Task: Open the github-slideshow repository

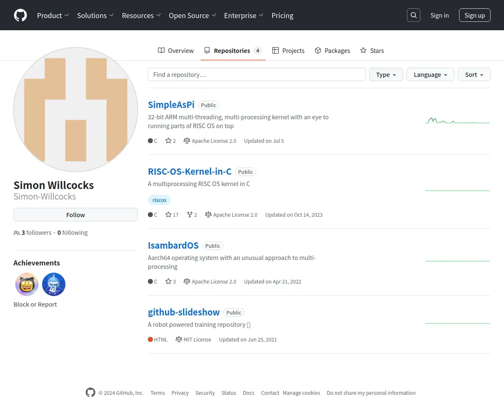Action: [x=184, y=312]
